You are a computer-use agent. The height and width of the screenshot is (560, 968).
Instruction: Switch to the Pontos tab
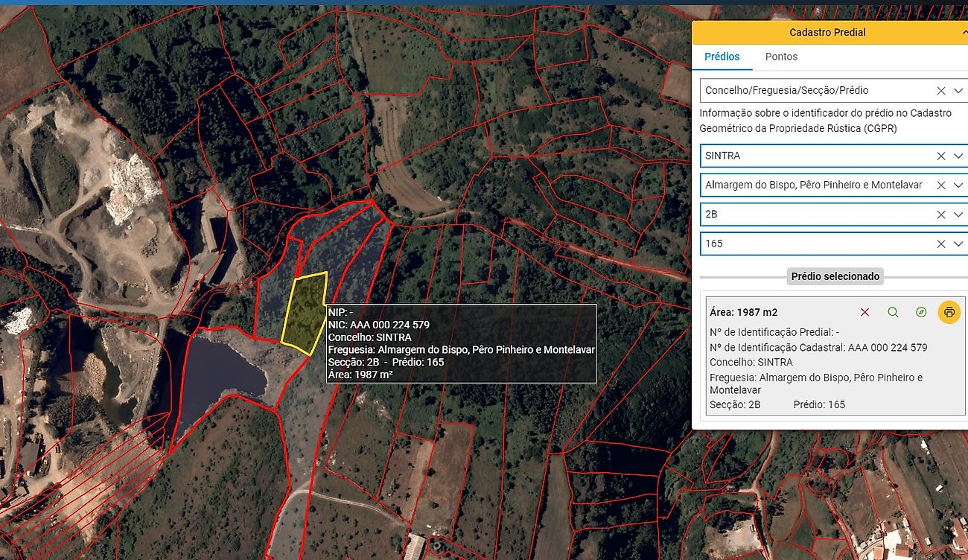tap(781, 57)
